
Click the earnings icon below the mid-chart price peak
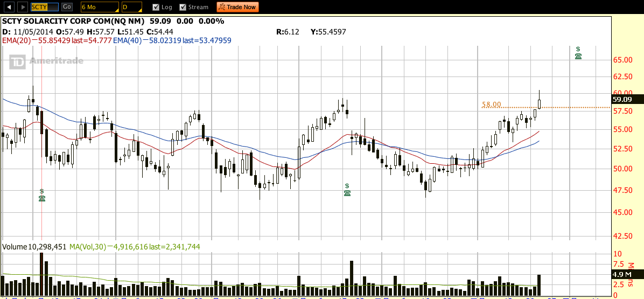pyautogui.click(x=347, y=190)
